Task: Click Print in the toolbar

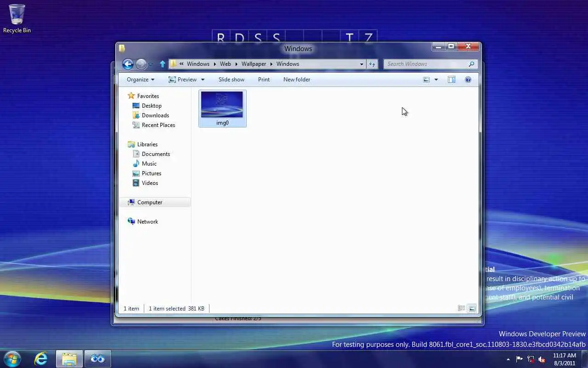Action: pos(264,80)
